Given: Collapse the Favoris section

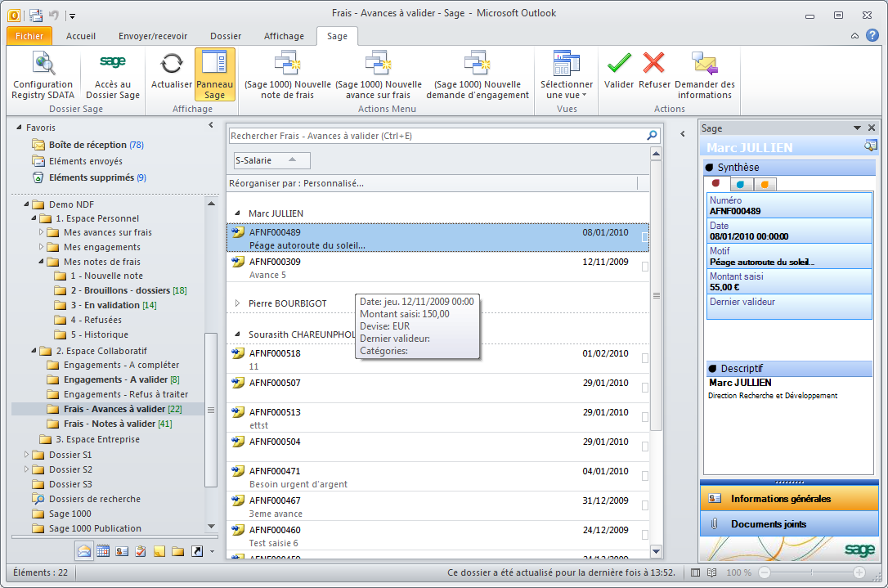Looking at the screenshot, I should click(19, 128).
